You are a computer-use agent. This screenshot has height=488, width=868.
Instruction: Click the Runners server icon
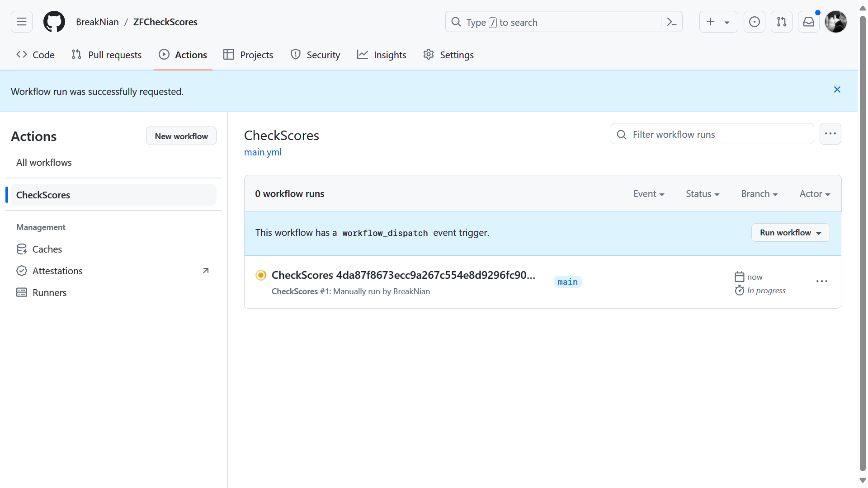point(22,292)
